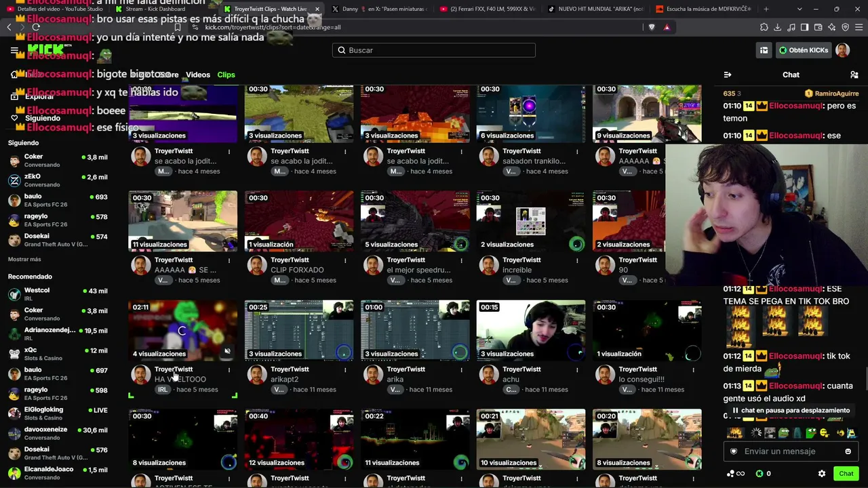868x488 pixels.
Task: Open the Brave Rewards triangle icon
Action: [x=667, y=27]
